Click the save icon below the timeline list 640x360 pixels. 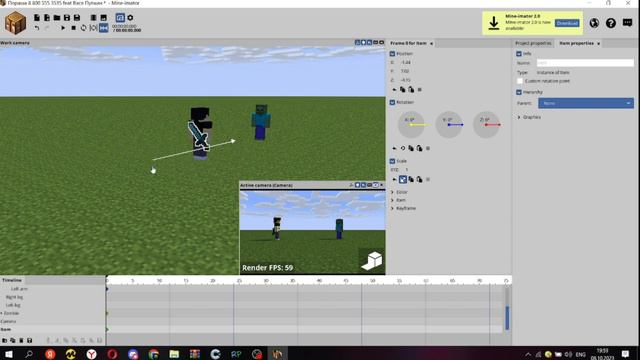click(x=29, y=340)
